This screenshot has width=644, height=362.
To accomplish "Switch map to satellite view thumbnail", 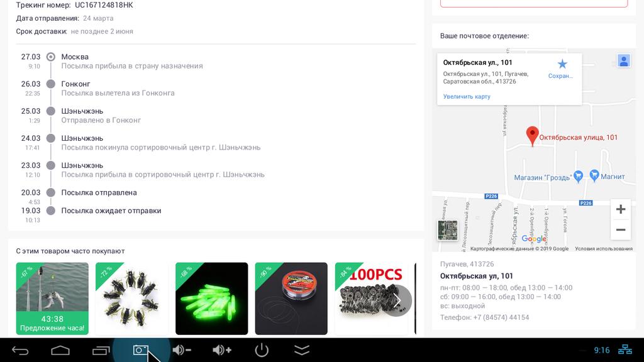I will tap(447, 230).
